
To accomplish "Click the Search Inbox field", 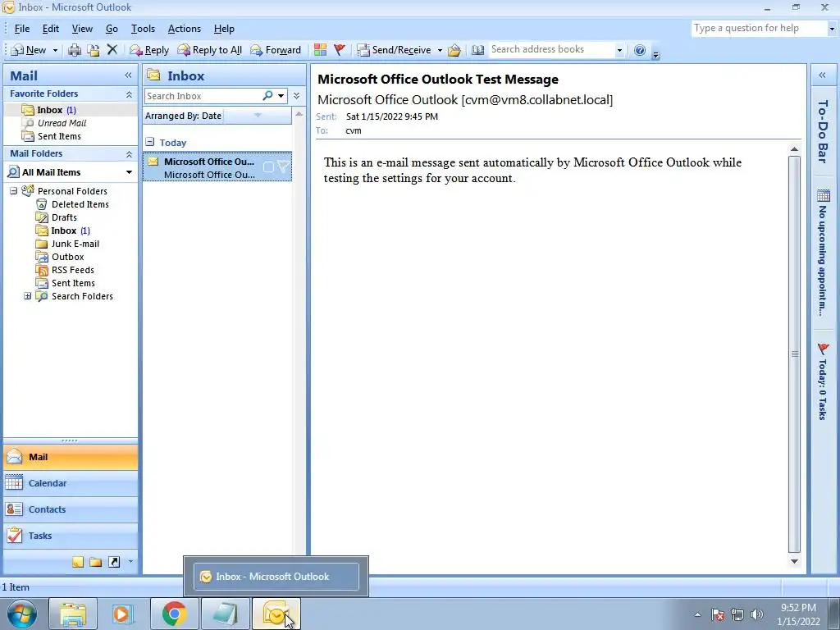I will [203, 96].
